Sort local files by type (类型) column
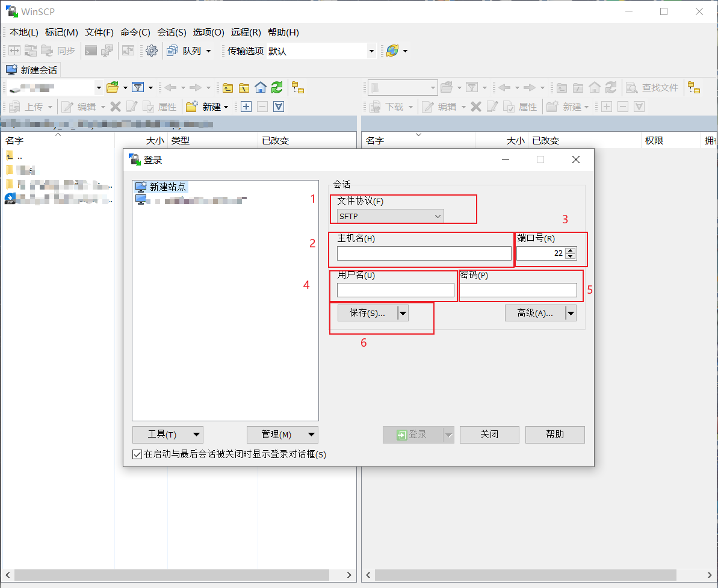Screen dimensions: 718x588 click(213, 141)
